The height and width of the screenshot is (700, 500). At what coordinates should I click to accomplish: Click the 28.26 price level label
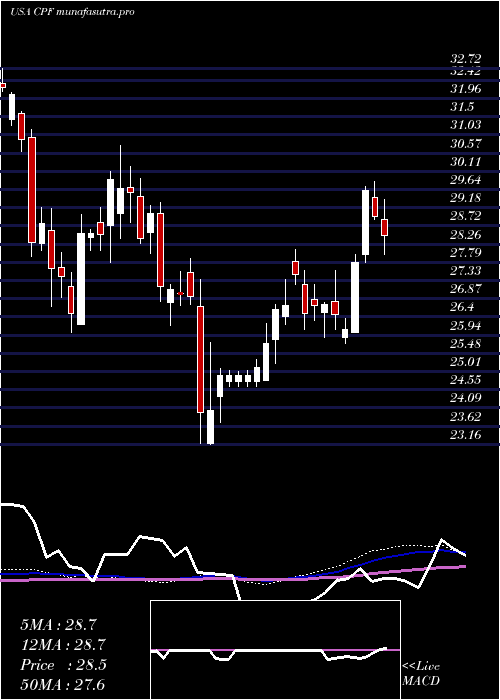click(x=466, y=235)
